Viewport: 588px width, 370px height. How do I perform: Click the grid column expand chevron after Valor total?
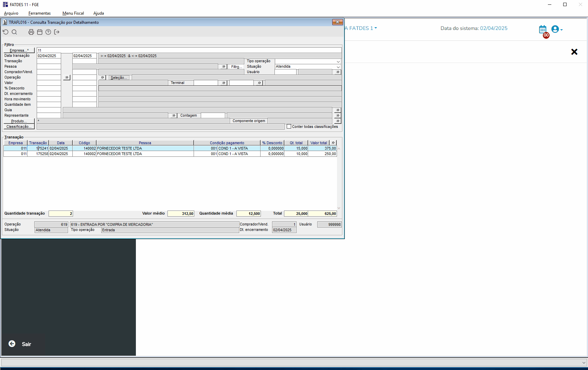[x=333, y=143]
